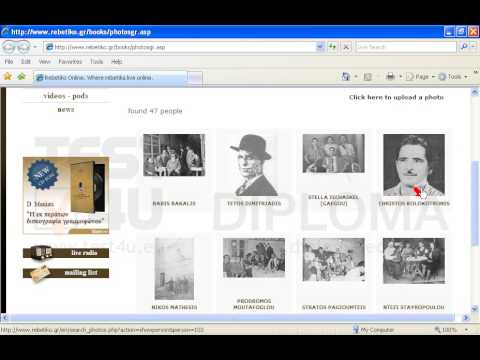Open the recent pages dropdown arrow
This screenshot has height=360, width=480.
[x=35, y=47]
